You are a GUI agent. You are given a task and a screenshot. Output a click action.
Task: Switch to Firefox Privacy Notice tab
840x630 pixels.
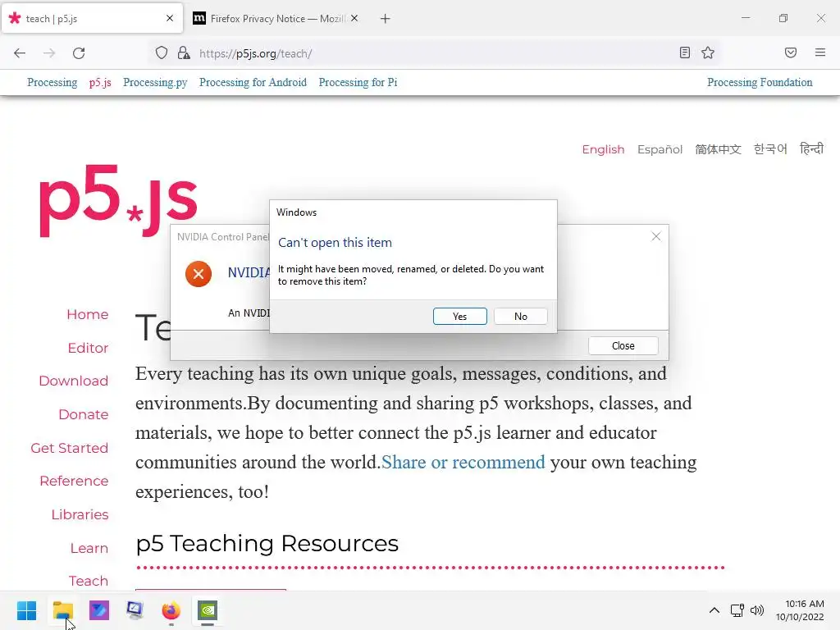pos(276,19)
